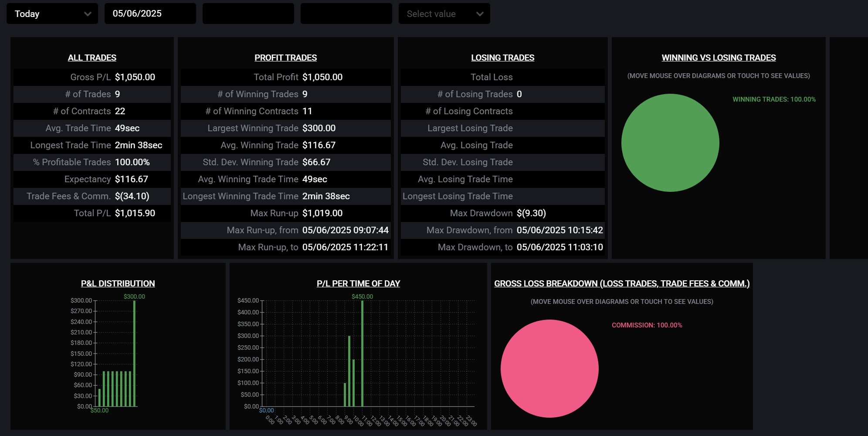Click the pink commission pie chart
The image size is (868, 436).
tap(549, 368)
